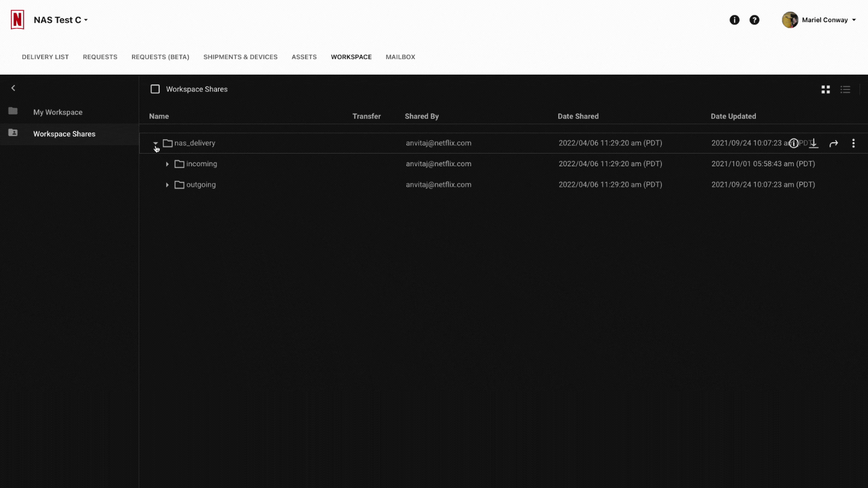Screen dimensions: 868x488
Task: Sort by Transfer column header
Action: click(x=366, y=116)
